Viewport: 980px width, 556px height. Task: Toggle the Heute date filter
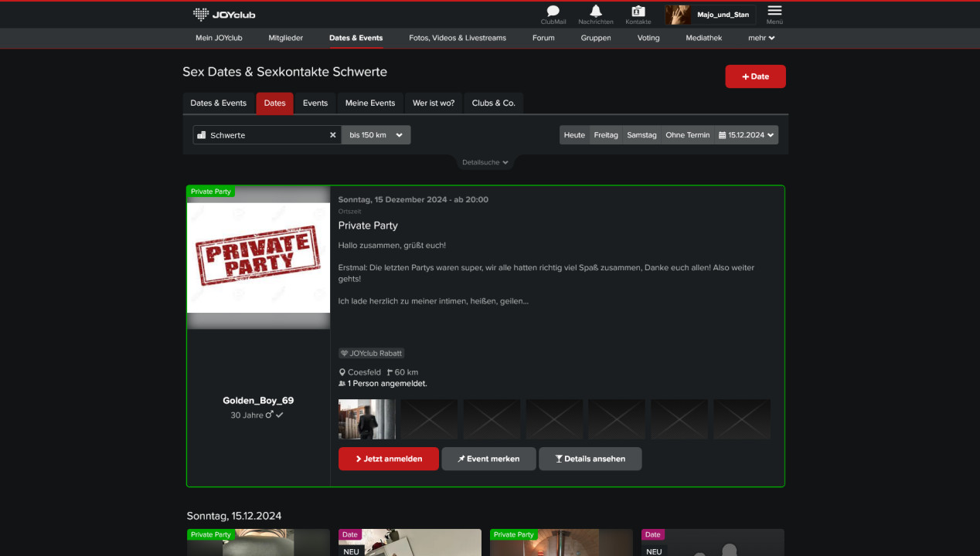[574, 134]
